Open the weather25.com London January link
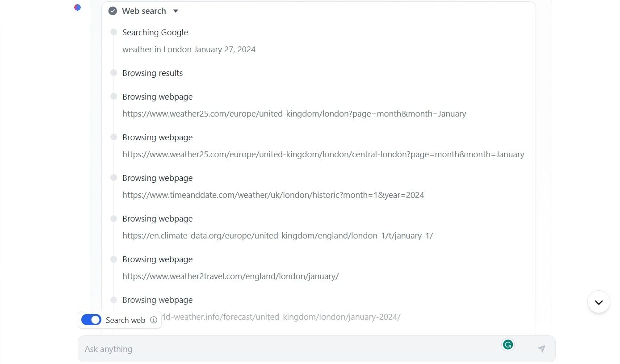The width and height of the screenshot is (620, 364). [x=294, y=113]
